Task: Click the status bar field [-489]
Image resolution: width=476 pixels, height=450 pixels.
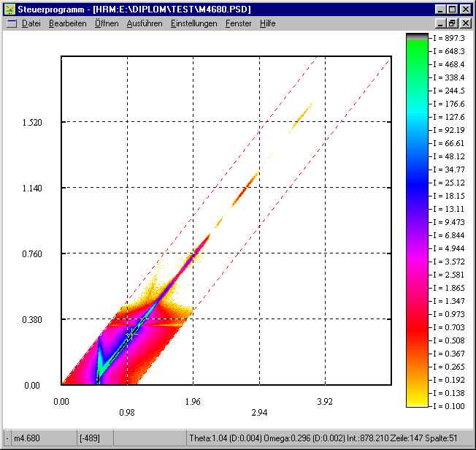Action: 96,438
